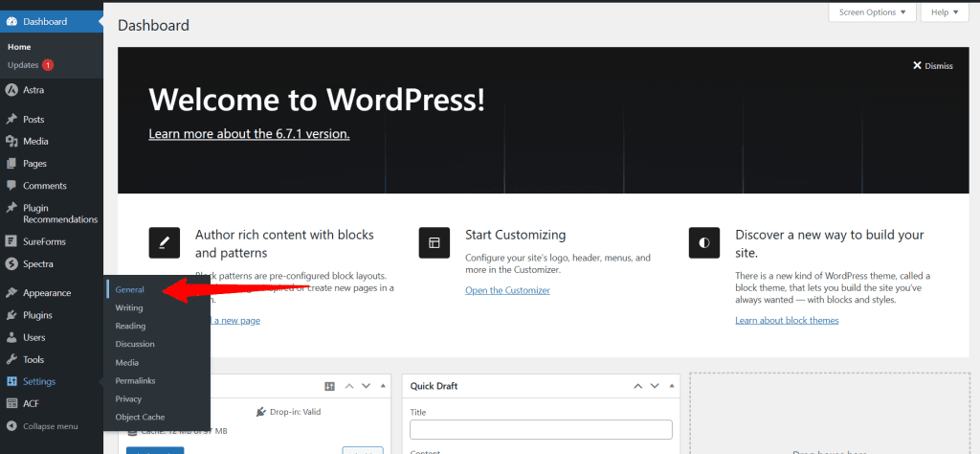Click the Comments speech bubble icon
This screenshot has width=980, height=454.
pyautogui.click(x=11, y=186)
